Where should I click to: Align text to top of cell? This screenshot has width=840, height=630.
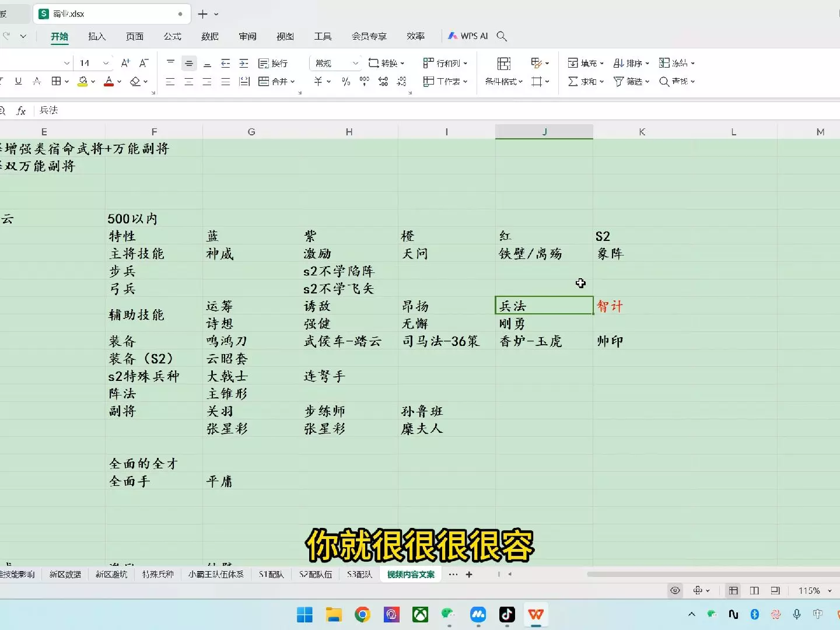170,63
